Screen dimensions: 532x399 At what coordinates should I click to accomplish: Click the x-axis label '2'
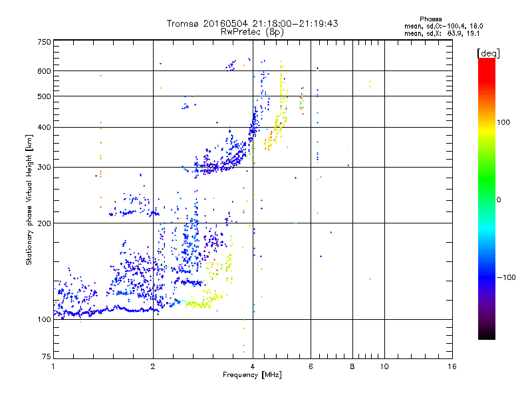pos(153,366)
